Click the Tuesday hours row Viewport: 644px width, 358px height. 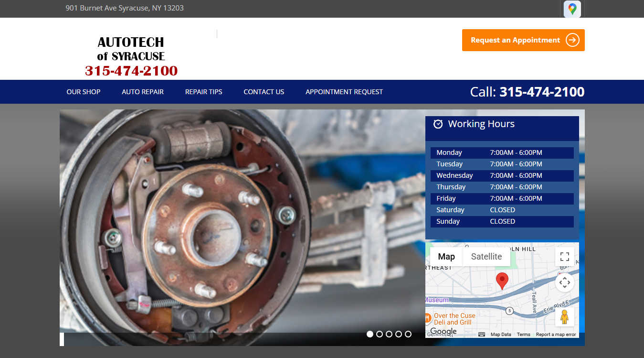point(502,164)
